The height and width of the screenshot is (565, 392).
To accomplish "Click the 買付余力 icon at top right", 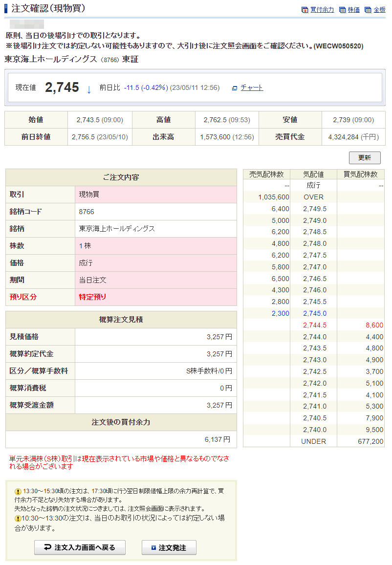I will (x=305, y=10).
